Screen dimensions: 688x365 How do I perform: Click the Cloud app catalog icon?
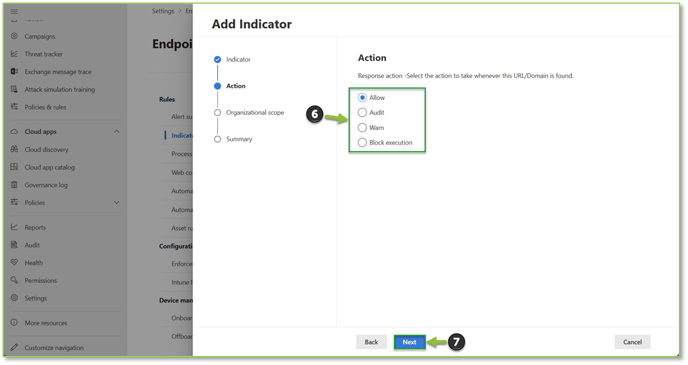click(14, 167)
